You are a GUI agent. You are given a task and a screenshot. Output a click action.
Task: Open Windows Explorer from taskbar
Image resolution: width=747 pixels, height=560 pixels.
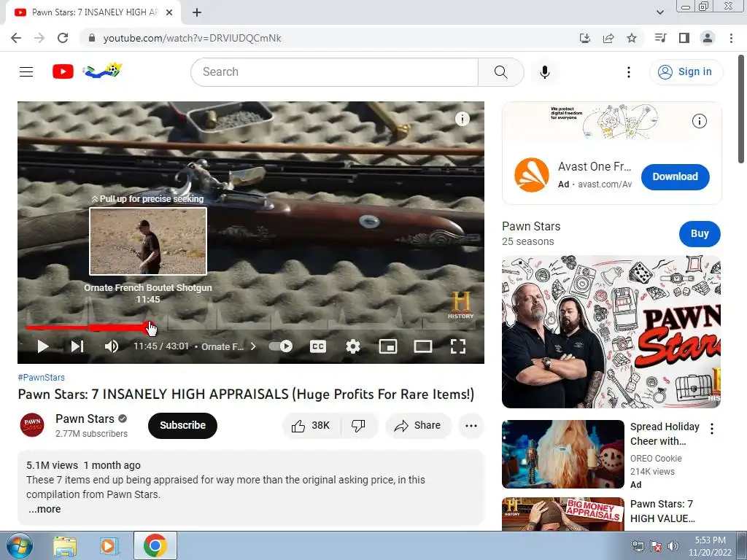point(65,545)
